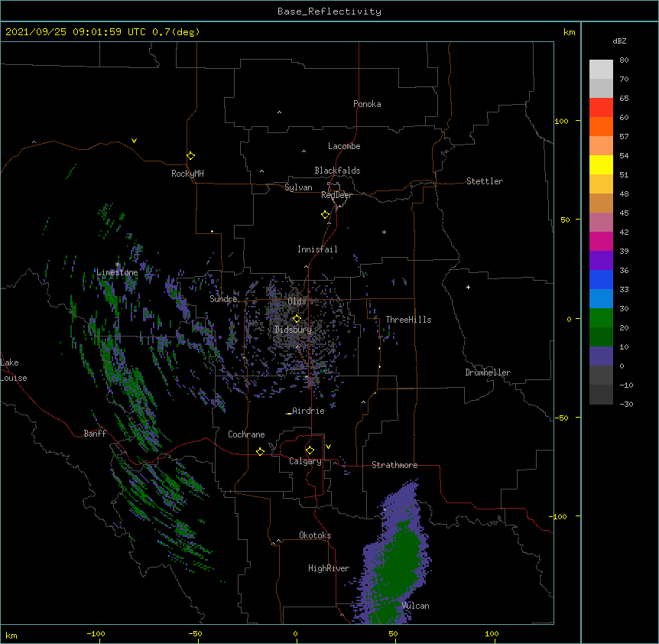Click the dBZ legend heading
The height and width of the screenshot is (644, 659).
pos(619,41)
